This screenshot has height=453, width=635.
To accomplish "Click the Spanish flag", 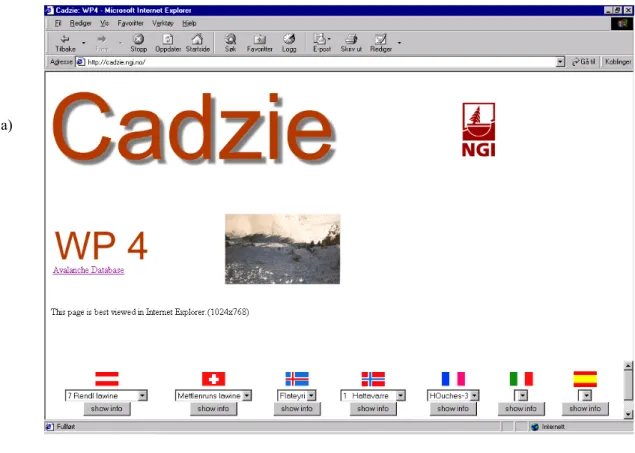I will click(585, 379).
